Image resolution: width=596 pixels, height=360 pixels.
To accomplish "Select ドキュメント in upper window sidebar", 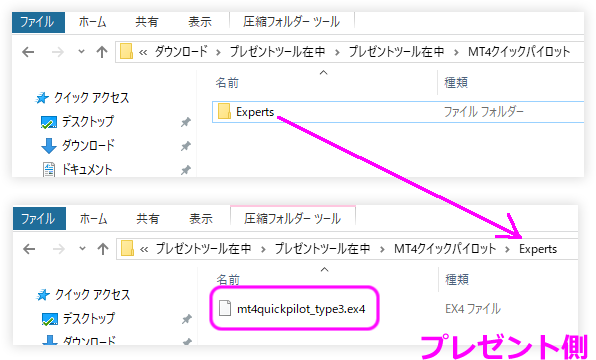I will tap(87, 170).
